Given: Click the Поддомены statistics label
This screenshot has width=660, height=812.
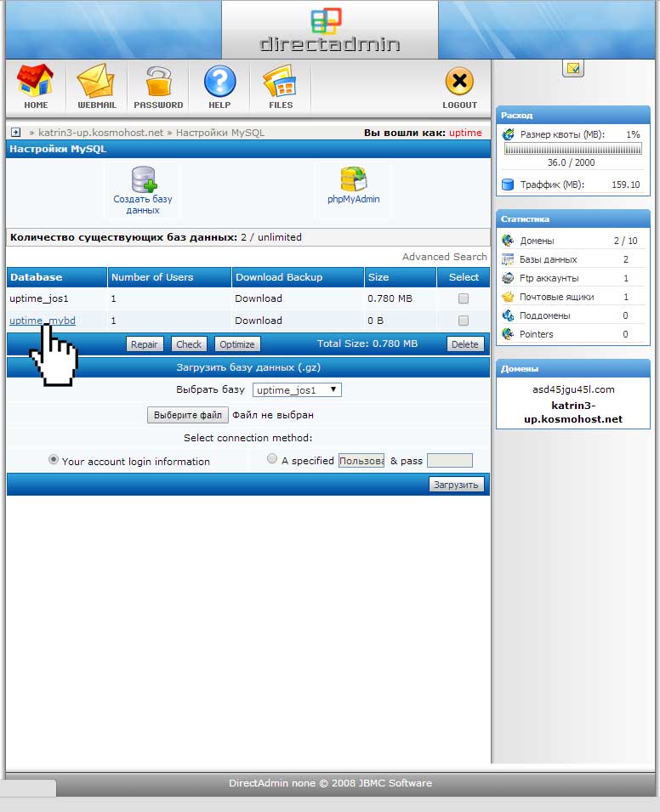Looking at the screenshot, I should click(x=545, y=315).
